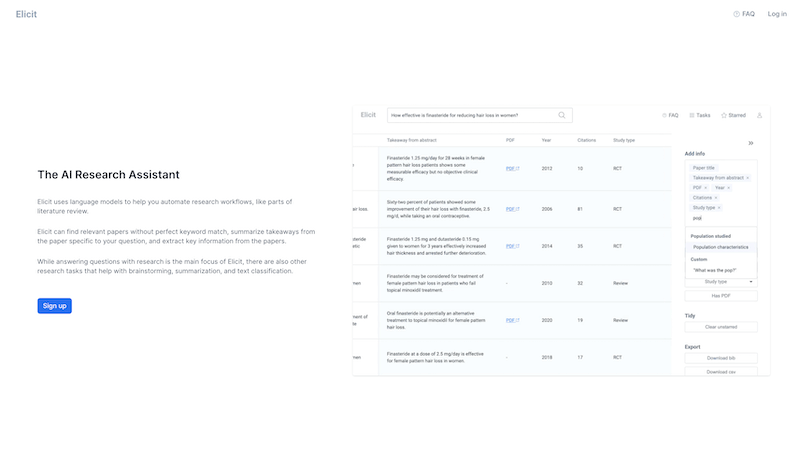
Task: Open the PDF link for the 2012 paper
Action: coord(512,168)
